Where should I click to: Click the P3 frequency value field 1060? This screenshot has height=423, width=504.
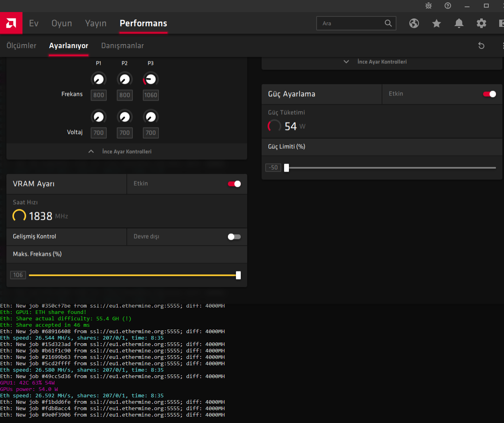pyautogui.click(x=151, y=95)
